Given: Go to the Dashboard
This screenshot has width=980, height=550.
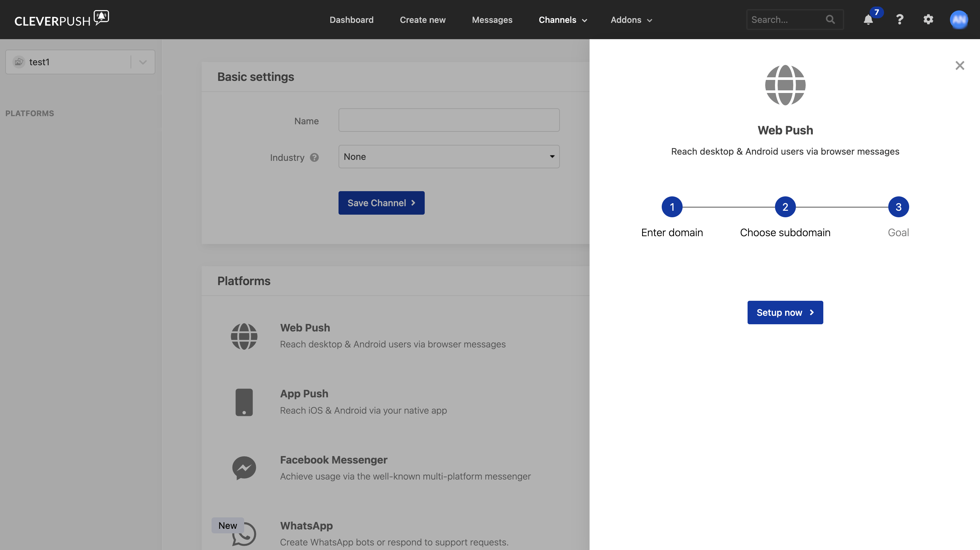Looking at the screenshot, I should pyautogui.click(x=352, y=20).
